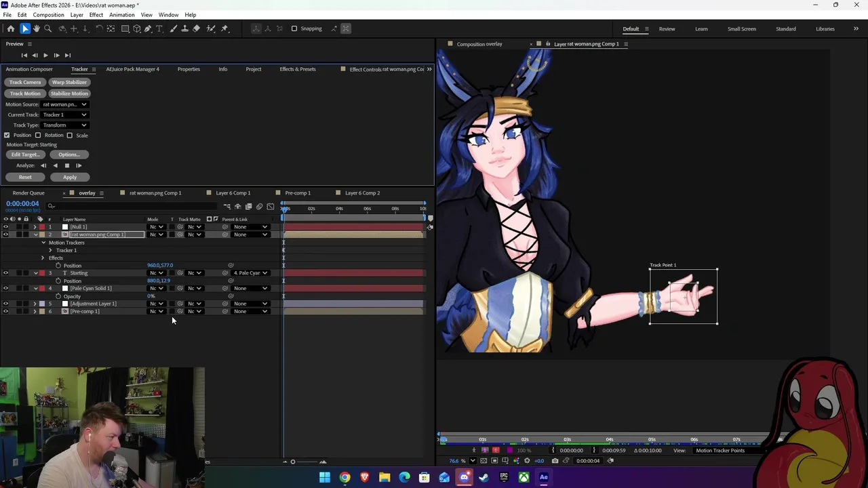Click the Stabilize Motion button
The width and height of the screenshot is (868, 488).
(69, 94)
